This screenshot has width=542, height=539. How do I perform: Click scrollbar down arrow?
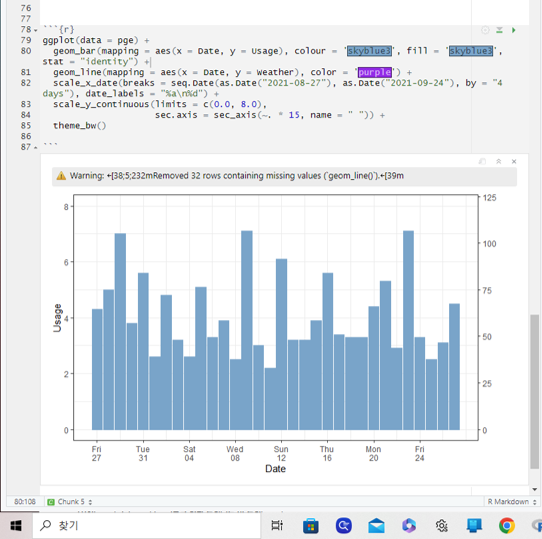[534, 489]
